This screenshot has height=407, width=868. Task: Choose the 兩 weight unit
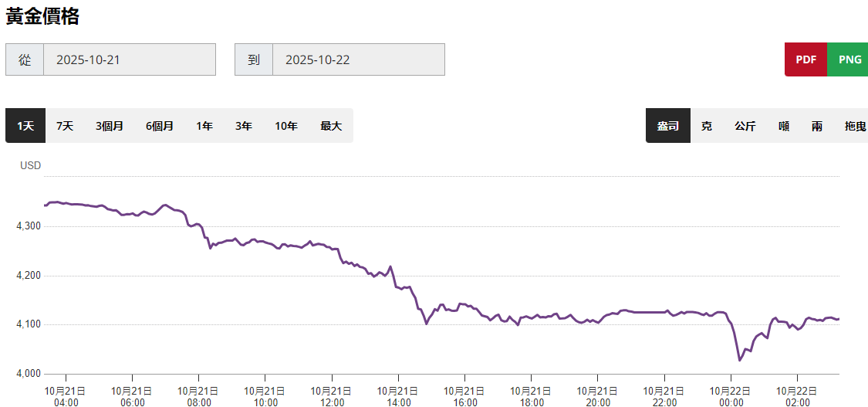point(816,126)
